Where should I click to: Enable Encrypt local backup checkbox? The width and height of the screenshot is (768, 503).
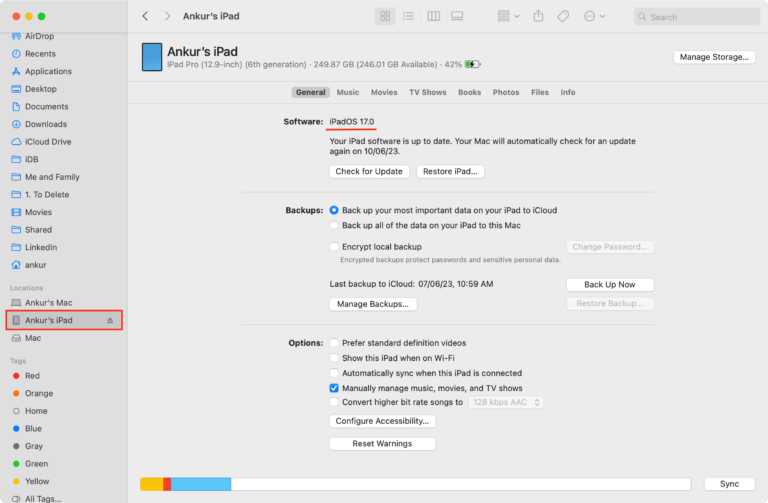click(334, 247)
